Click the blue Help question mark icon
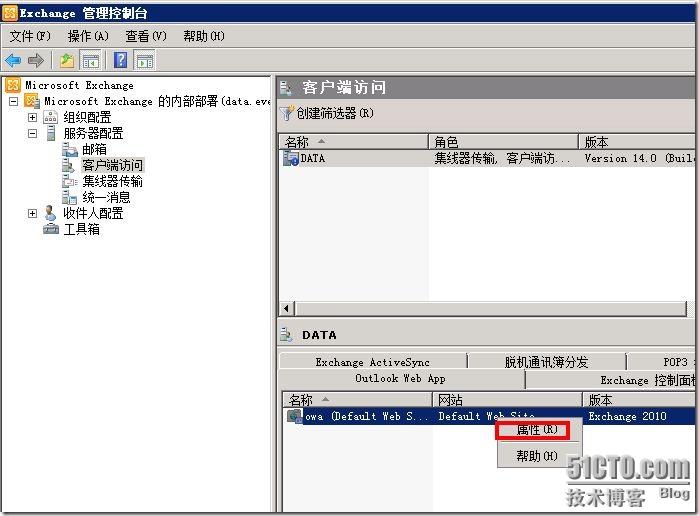The width and height of the screenshot is (699, 516). point(121,60)
